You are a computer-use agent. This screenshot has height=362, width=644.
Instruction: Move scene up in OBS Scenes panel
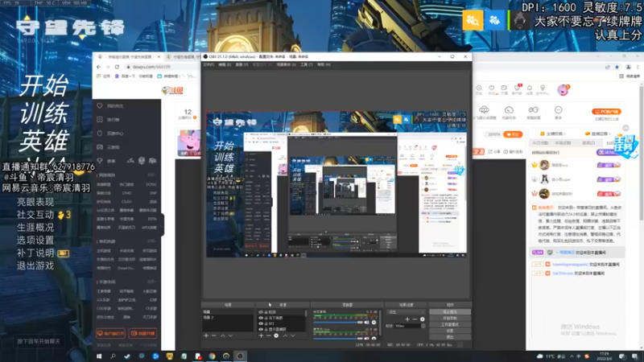tap(223, 335)
